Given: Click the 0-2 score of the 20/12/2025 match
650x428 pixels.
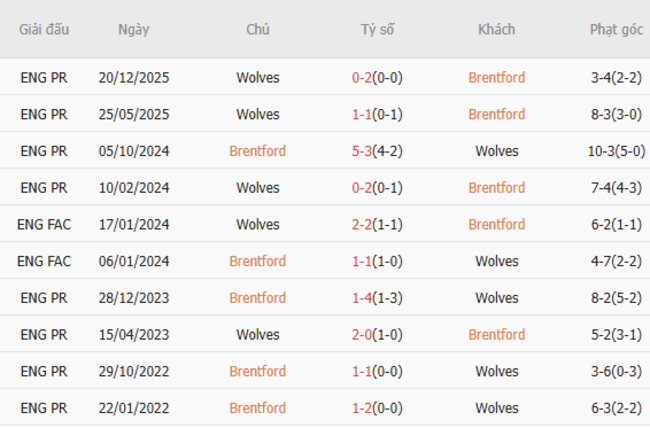Looking at the screenshot, I should point(363,77).
